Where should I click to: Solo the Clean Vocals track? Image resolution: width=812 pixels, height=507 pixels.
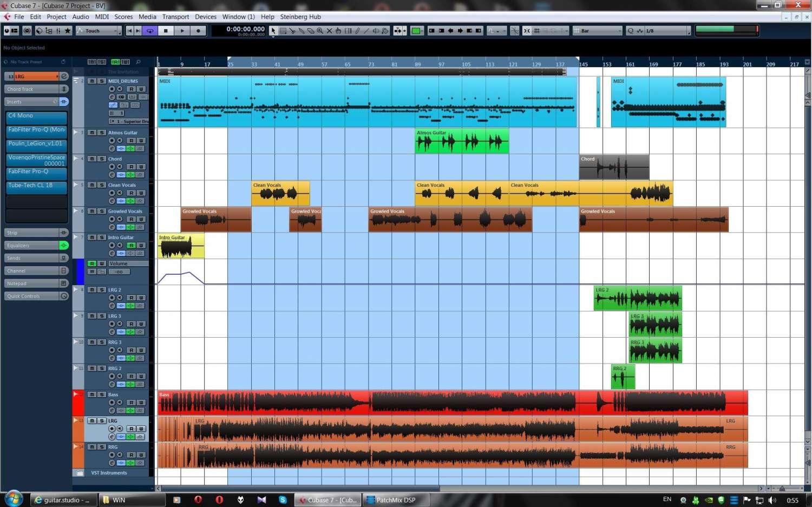coord(101,185)
